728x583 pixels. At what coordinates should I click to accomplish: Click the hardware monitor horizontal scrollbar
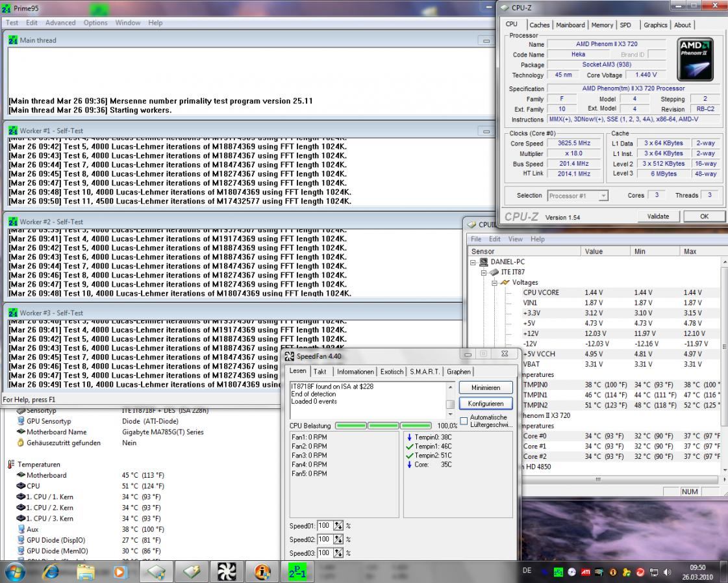pyautogui.click(x=597, y=480)
